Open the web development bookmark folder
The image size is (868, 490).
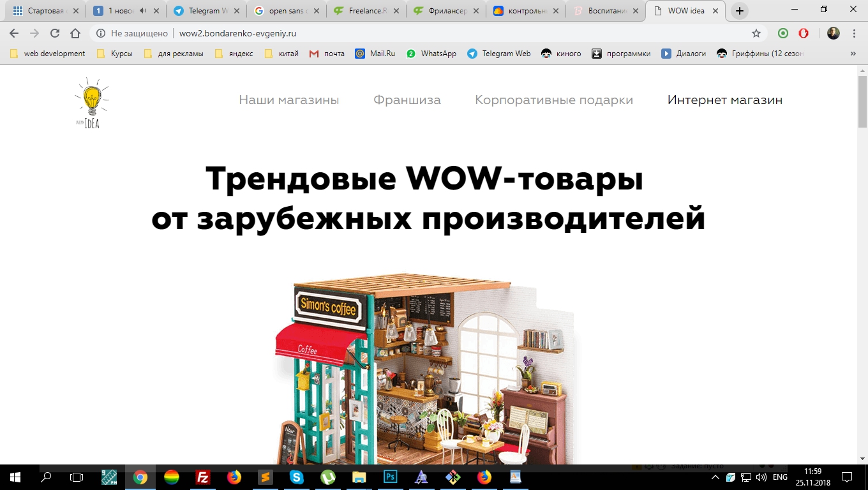pyautogui.click(x=48, y=54)
